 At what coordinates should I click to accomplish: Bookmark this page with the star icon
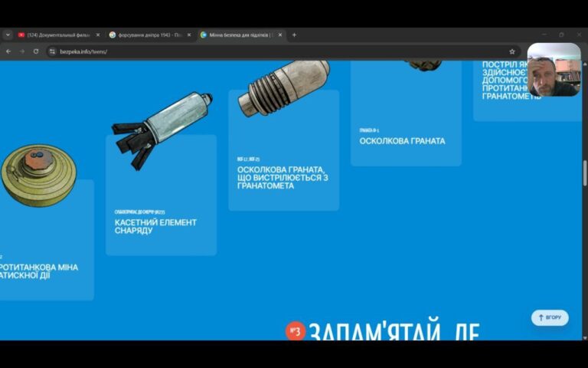coord(512,51)
